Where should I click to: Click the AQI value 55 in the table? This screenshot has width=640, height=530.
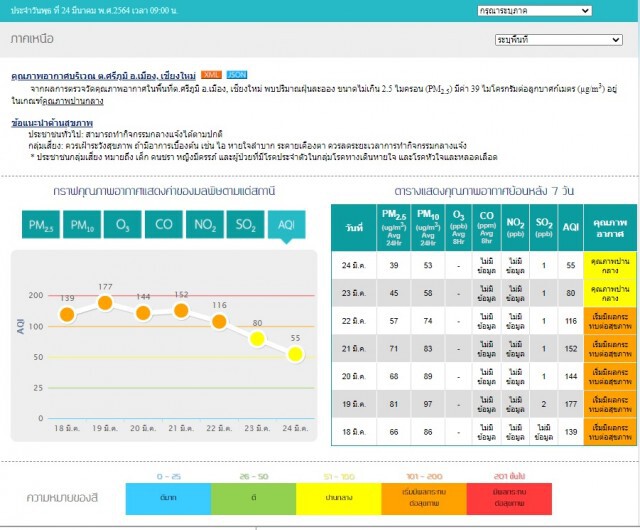571,265
